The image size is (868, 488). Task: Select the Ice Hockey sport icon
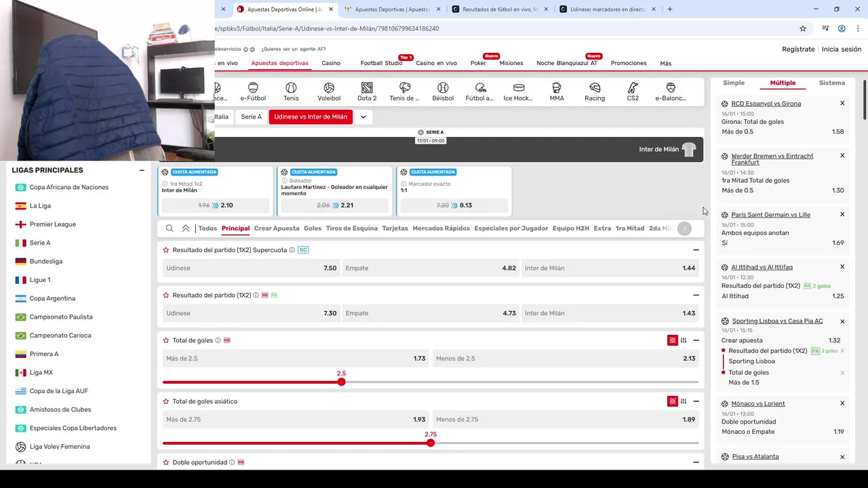coord(519,91)
